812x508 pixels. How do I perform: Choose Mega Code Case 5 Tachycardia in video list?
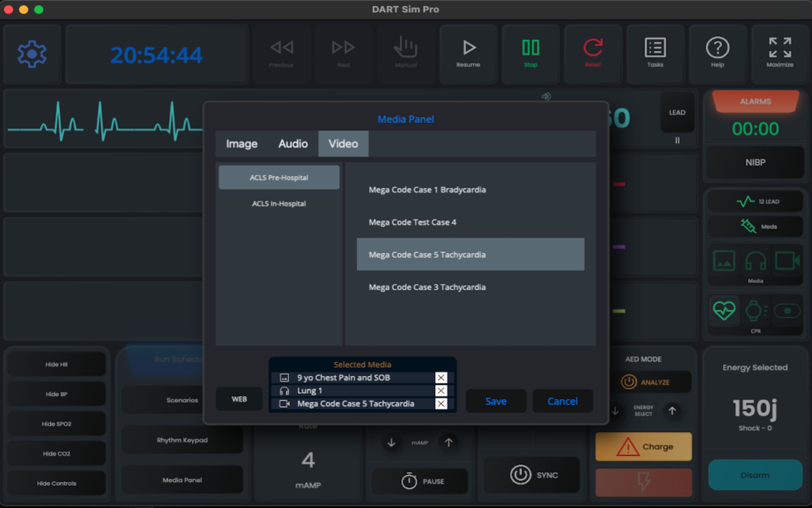pyautogui.click(x=470, y=255)
